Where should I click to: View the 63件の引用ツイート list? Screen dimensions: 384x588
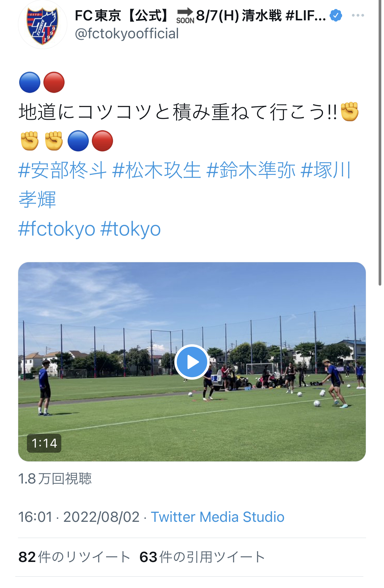pyautogui.click(x=202, y=557)
